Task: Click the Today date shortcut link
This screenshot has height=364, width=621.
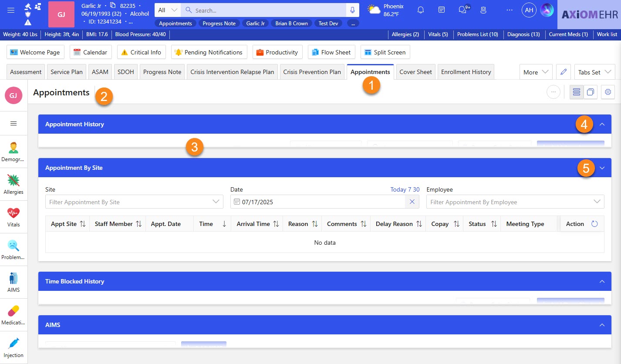Action: 398,189
